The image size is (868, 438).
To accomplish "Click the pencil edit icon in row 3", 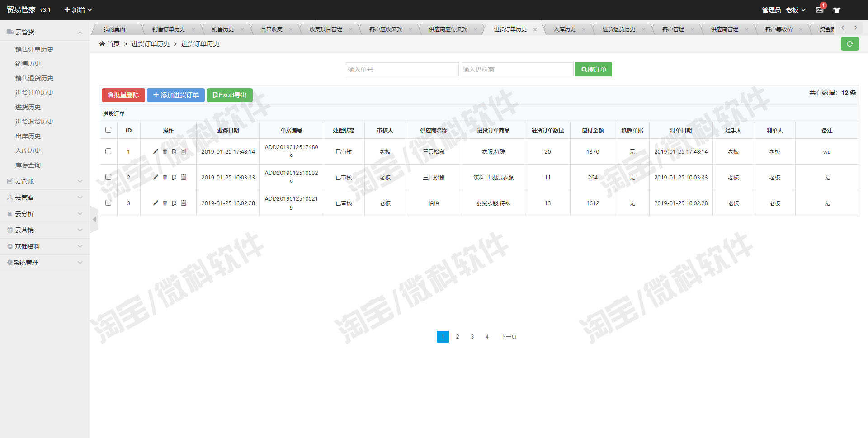I will 156,203.
